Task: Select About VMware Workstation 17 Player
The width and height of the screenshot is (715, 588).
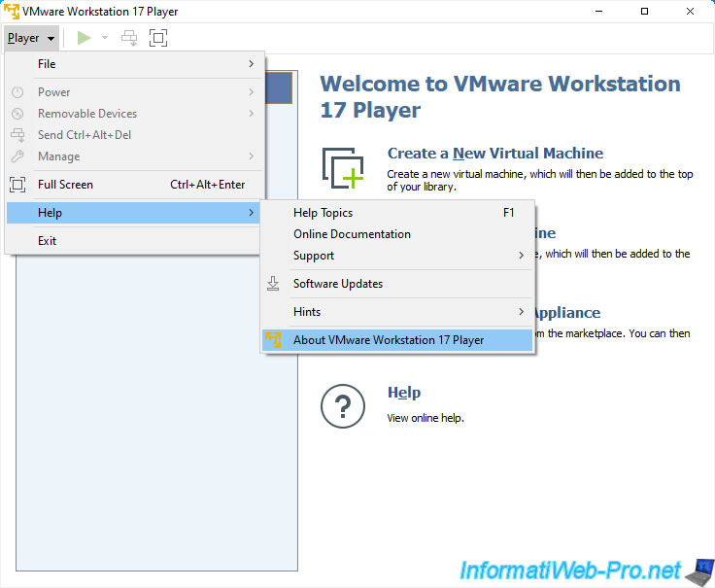Action: 389,340
